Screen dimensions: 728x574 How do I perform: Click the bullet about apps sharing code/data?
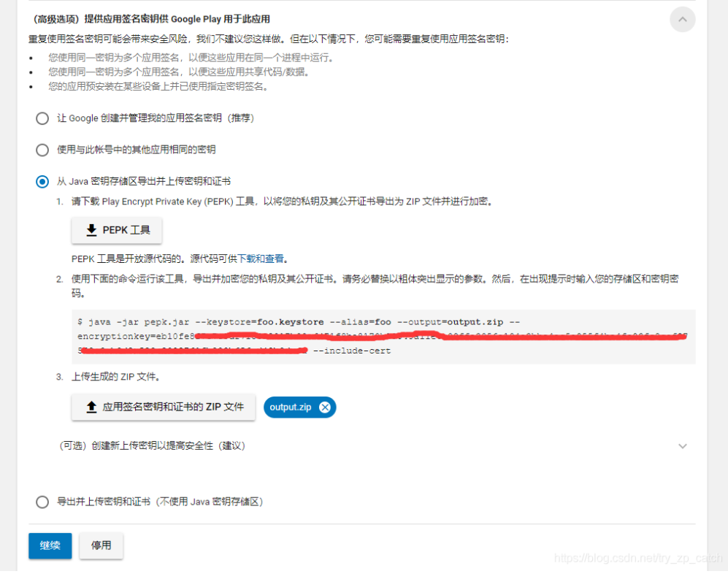coord(179,72)
